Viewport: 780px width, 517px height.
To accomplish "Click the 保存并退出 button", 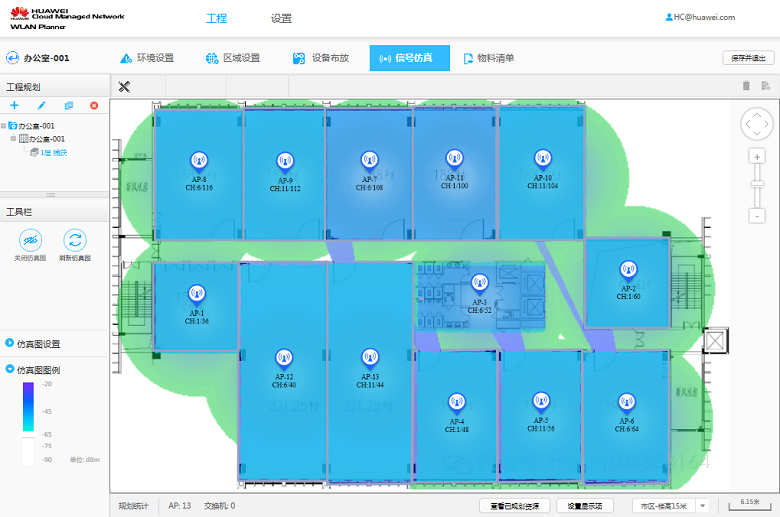I will coord(748,58).
